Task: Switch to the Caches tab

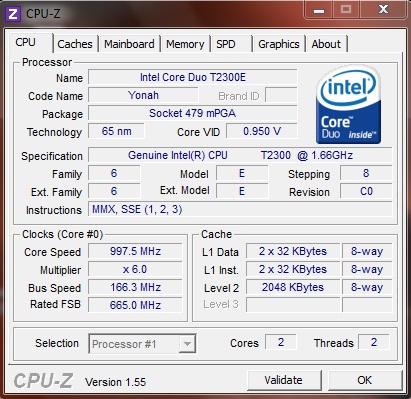Action: point(75,44)
